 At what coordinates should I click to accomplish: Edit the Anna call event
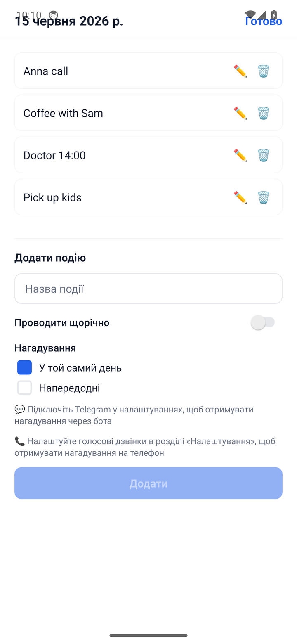click(240, 71)
